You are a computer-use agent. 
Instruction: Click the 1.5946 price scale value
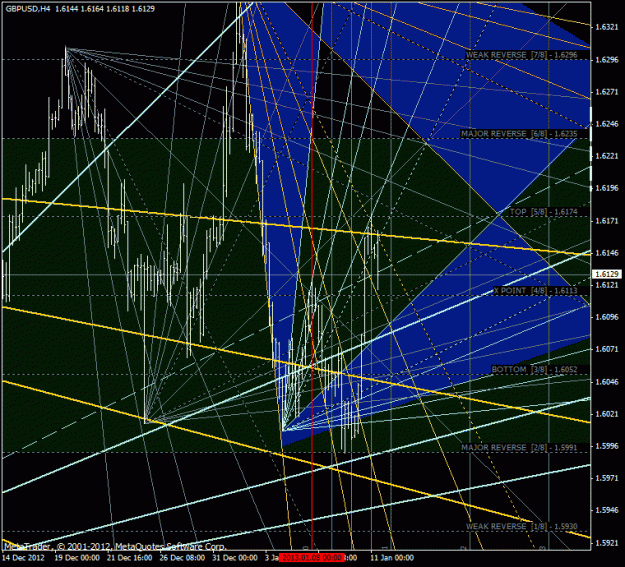606,510
